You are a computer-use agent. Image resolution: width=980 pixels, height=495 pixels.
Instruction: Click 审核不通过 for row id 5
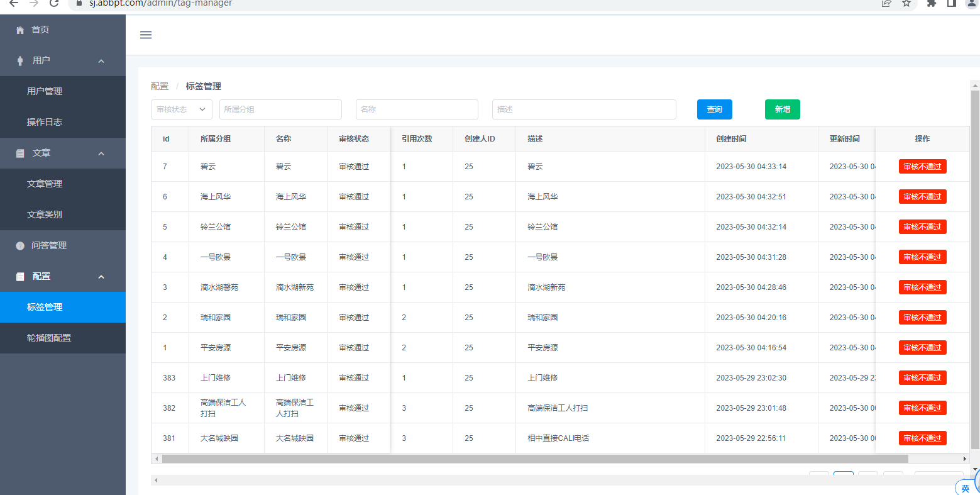click(923, 227)
